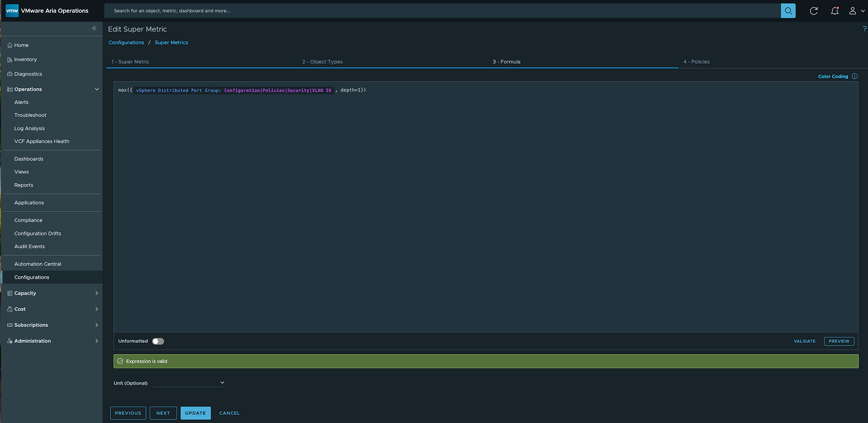This screenshot has height=423, width=868.
Task: Click the Capacity icon in sidebar
Action: pos(10,293)
